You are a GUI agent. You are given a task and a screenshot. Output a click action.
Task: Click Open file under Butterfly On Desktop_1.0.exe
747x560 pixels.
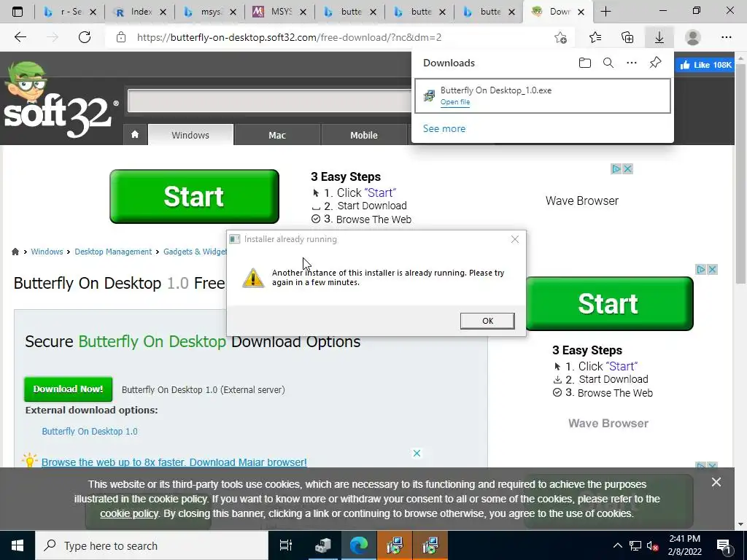(455, 102)
